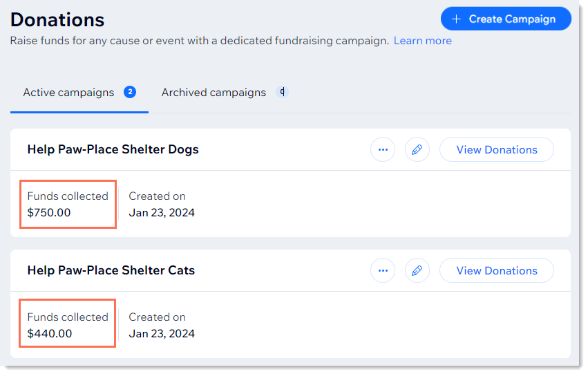Edit the Help Paw-Place Shelter Dogs campaign
The image size is (588, 374).
417,149
